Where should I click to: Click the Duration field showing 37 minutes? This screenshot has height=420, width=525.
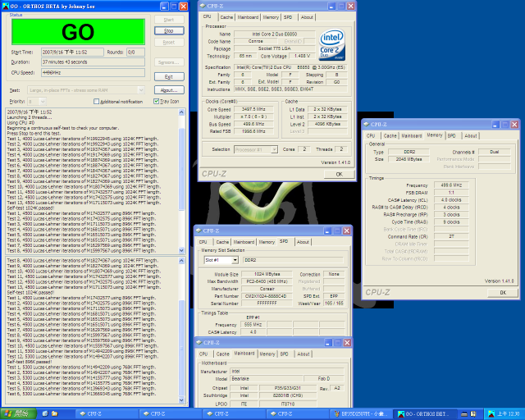(x=93, y=62)
